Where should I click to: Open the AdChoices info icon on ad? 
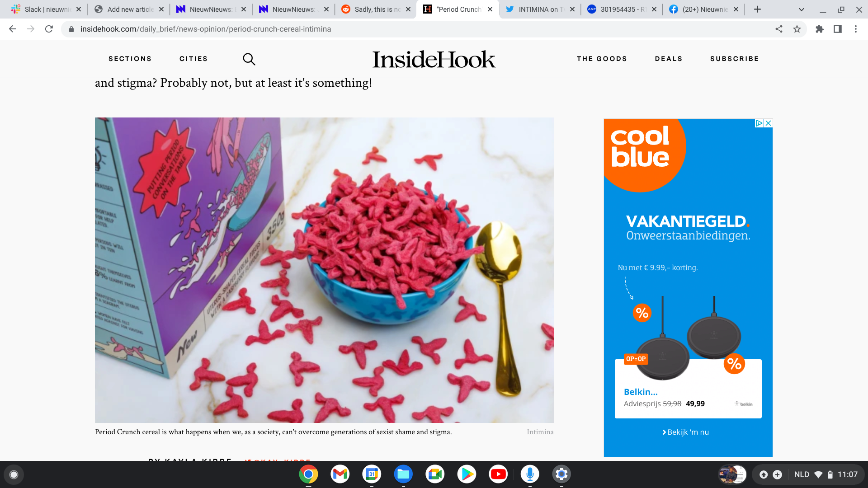pos(759,123)
